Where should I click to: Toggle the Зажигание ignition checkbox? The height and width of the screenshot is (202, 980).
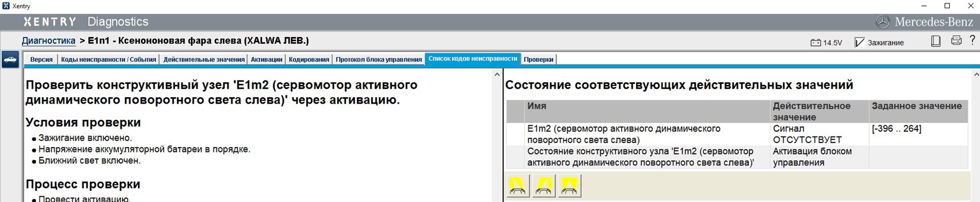coord(859,42)
